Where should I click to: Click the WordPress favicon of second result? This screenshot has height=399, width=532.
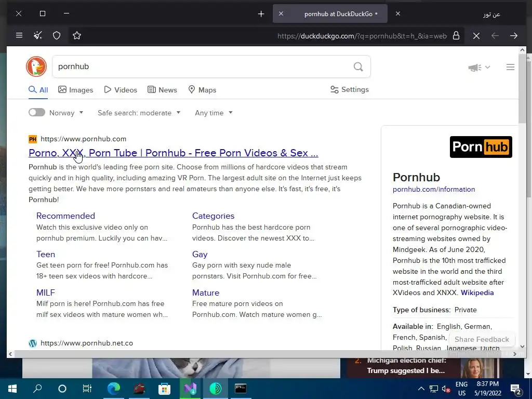(x=33, y=343)
